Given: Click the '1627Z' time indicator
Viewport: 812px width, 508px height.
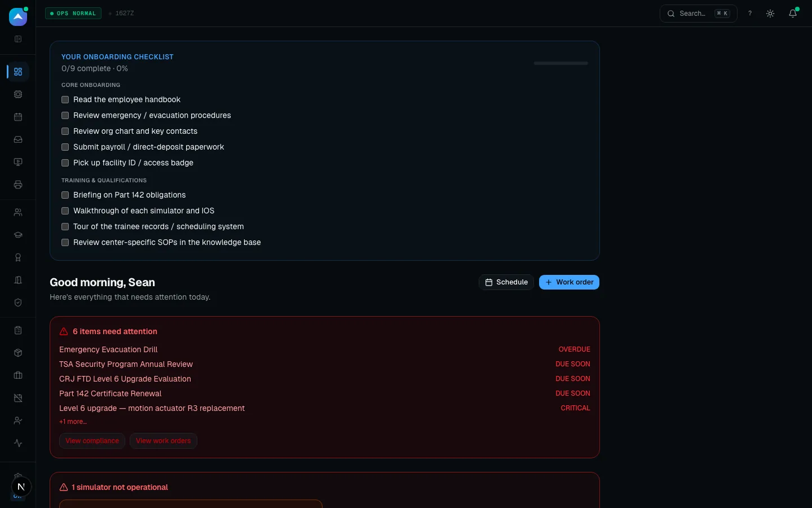Looking at the screenshot, I should point(125,13).
